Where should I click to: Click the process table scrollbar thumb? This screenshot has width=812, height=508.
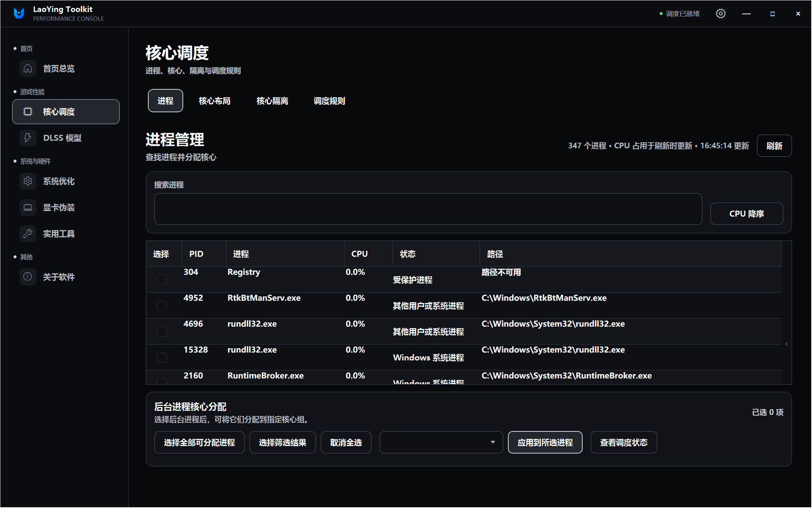[x=786, y=344]
